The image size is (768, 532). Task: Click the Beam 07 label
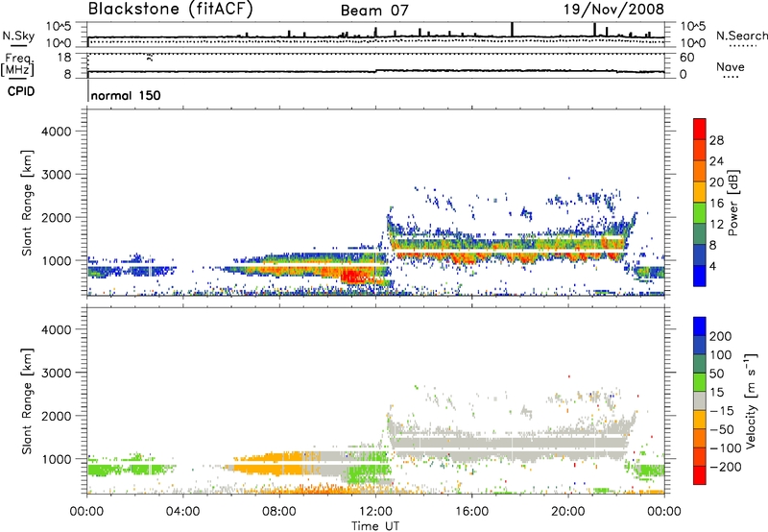374,11
